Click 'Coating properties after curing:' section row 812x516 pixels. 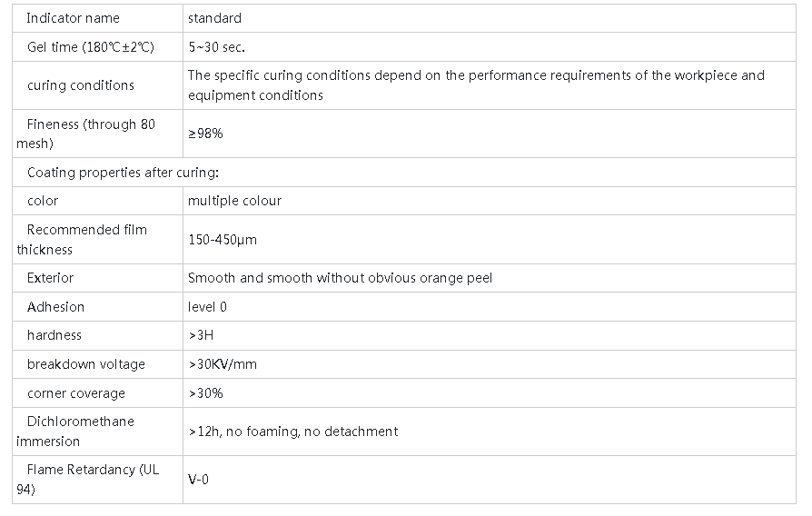(x=123, y=172)
